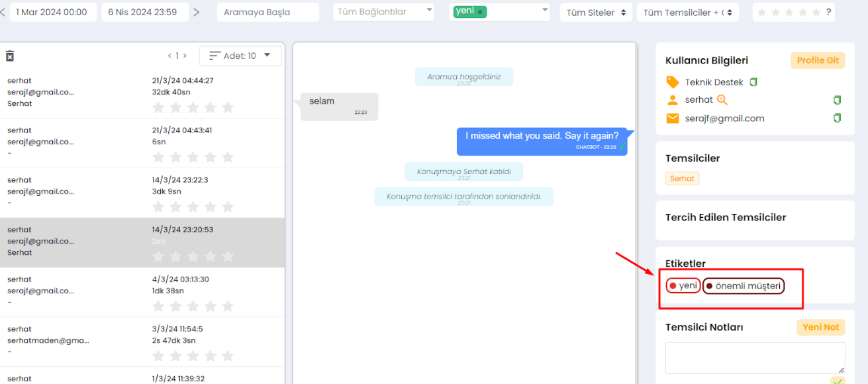Open the Tüm Siteler selector
Image resolution: width=868 pixels, height=384 pixels.
596,13
